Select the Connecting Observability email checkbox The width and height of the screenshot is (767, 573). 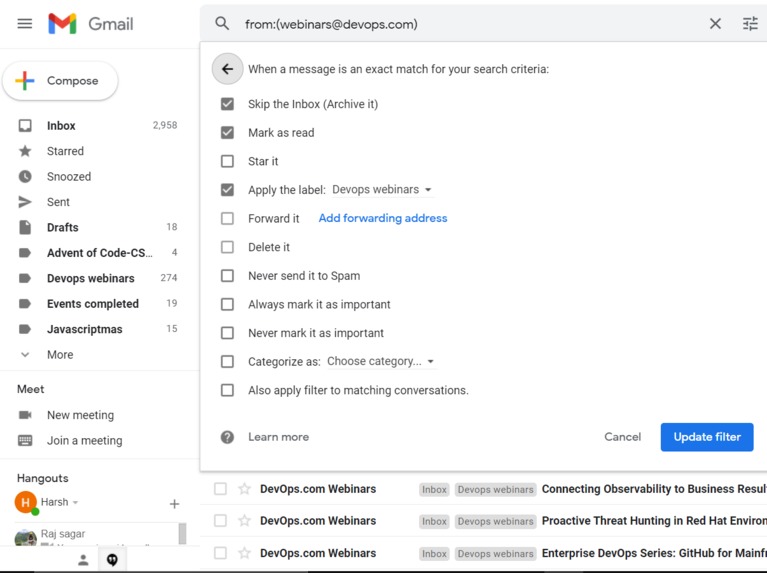[x=221, y=489]
